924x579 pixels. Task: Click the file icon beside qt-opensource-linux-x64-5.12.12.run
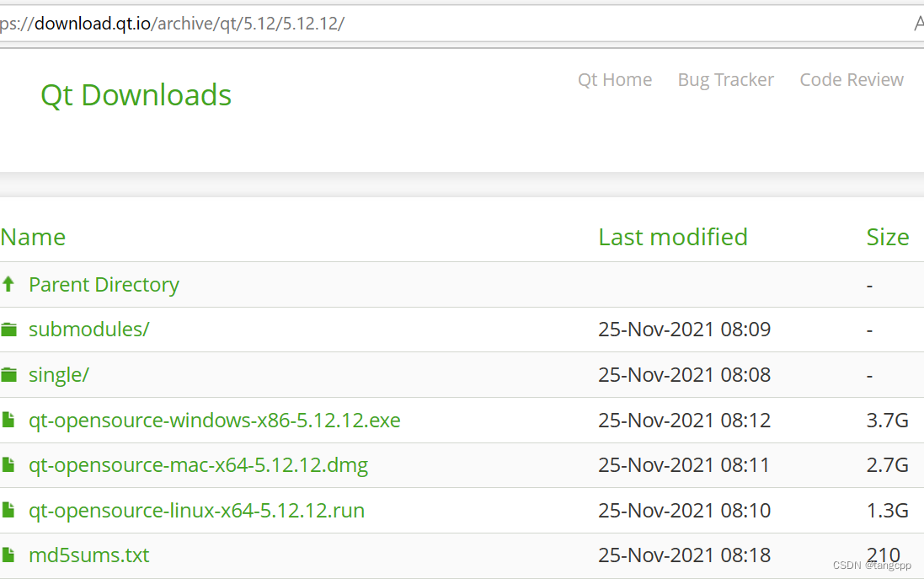point(9,510)
